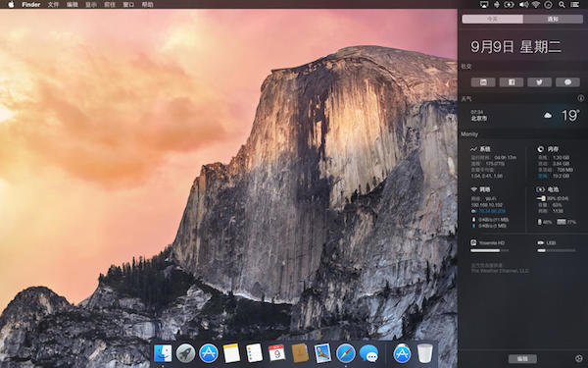Open the 帮助 menu
This screenshot has width=588, height=368.
point(147,5)
